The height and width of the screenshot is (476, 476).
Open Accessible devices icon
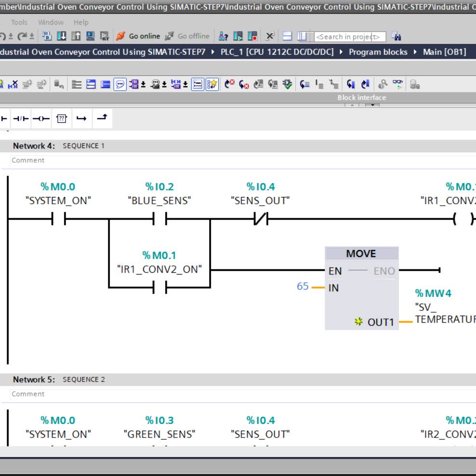point(223,37)
